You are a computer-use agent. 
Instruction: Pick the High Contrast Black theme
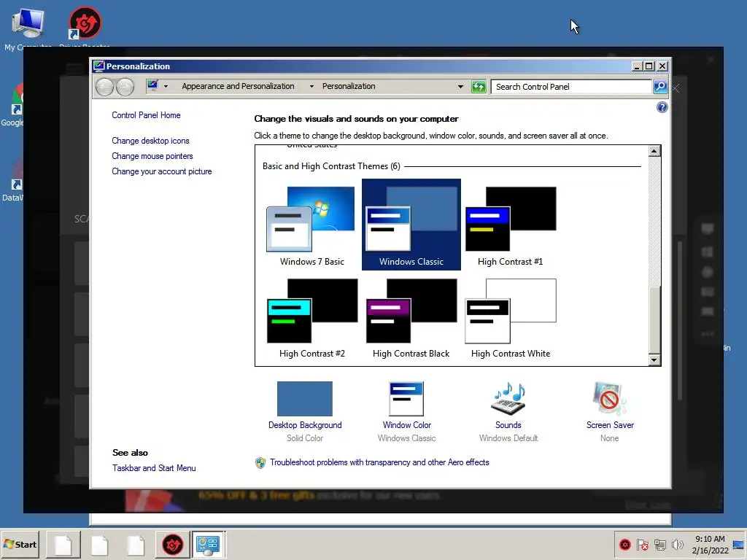coord(411,318)
